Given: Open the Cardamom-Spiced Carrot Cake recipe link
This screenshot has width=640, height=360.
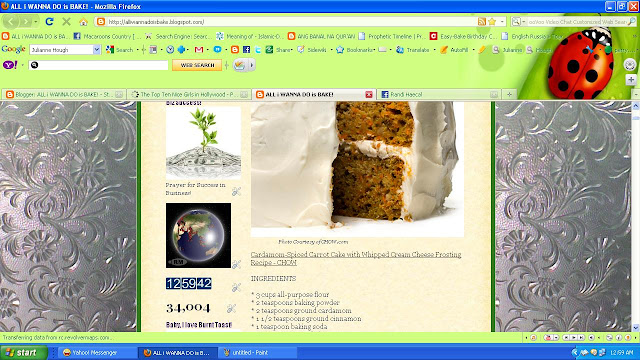Looking at the screenshot, I should click(356, 258).
